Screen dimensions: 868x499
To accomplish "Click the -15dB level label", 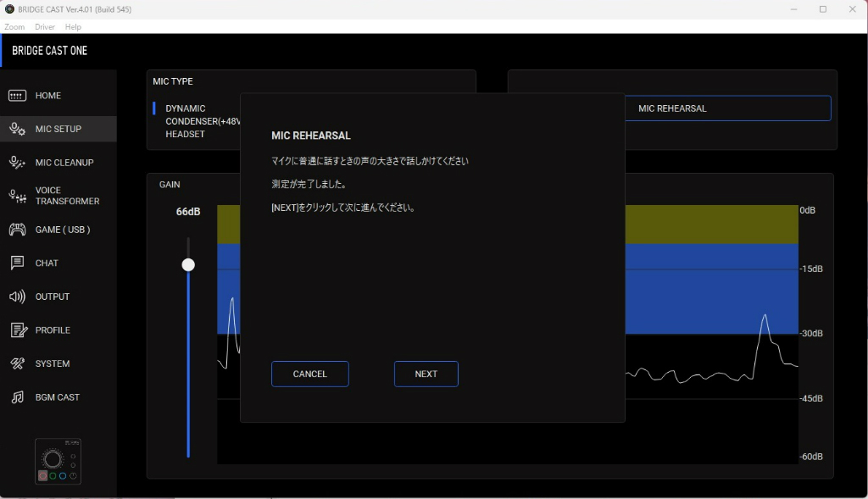I will pyautogui.click(x=811, y=269).
